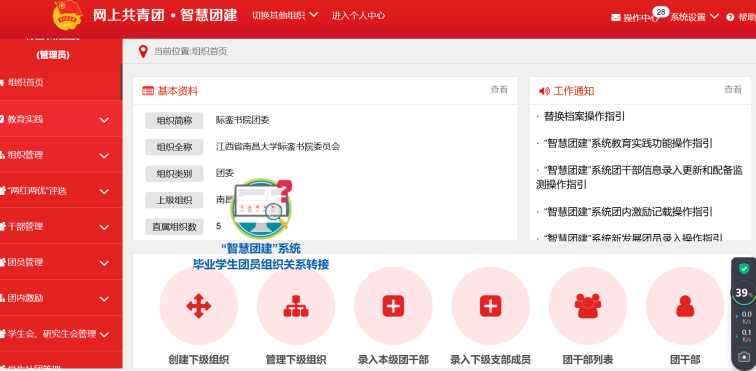Click the red location pin icon
This screenshot has height=371, width=756.
[x=143, y=52]
